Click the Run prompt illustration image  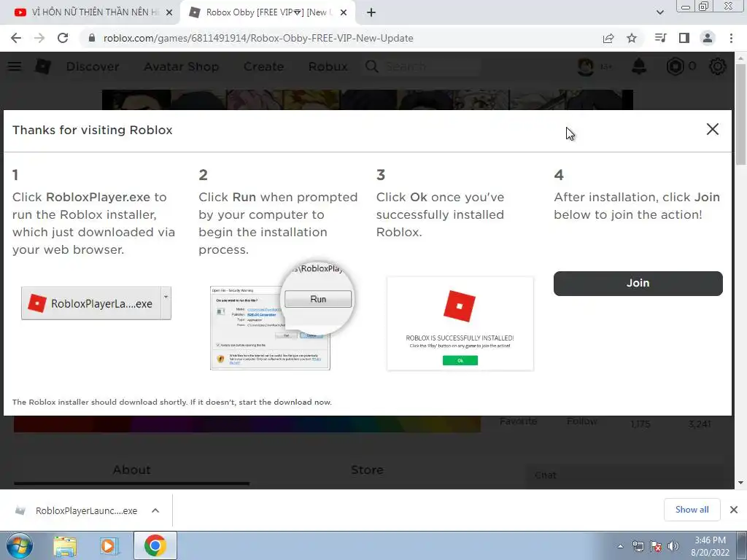pos(282,316)
